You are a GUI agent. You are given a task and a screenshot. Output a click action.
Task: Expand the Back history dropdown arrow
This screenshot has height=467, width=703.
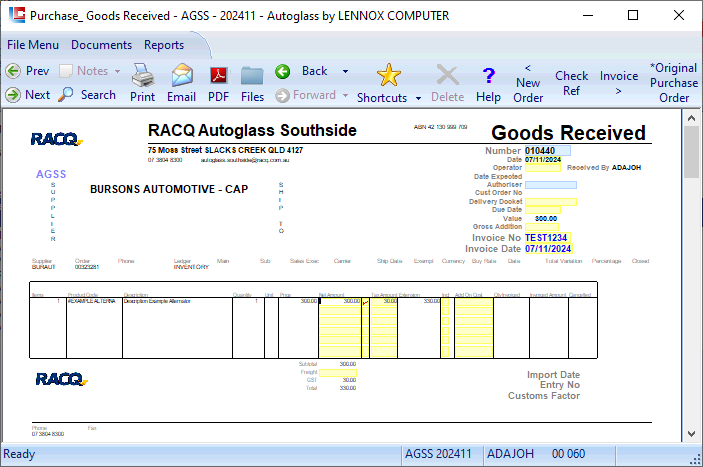pyautogui.click(x=345, y=71)
